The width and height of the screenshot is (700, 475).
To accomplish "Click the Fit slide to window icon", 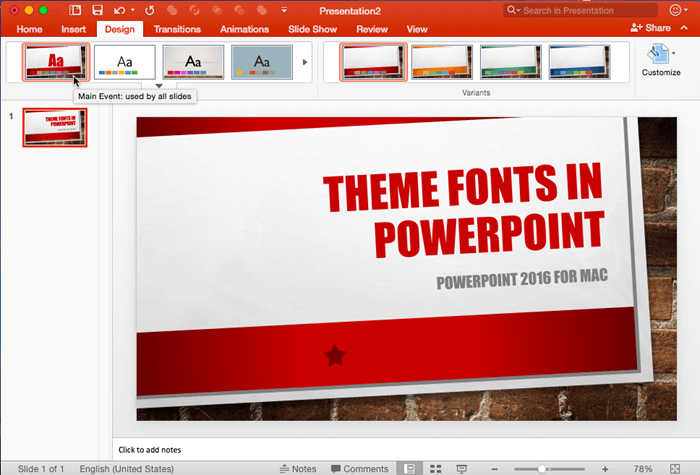I will click(675, 469).
